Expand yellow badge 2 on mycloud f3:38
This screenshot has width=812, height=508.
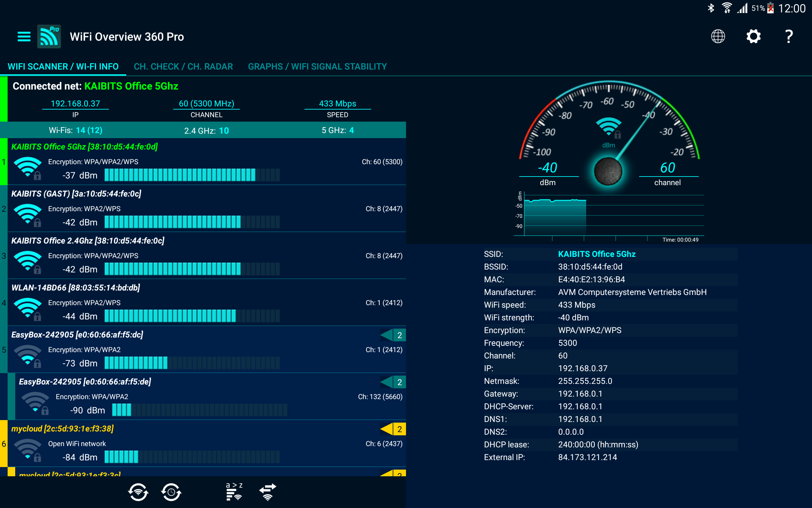393,429
